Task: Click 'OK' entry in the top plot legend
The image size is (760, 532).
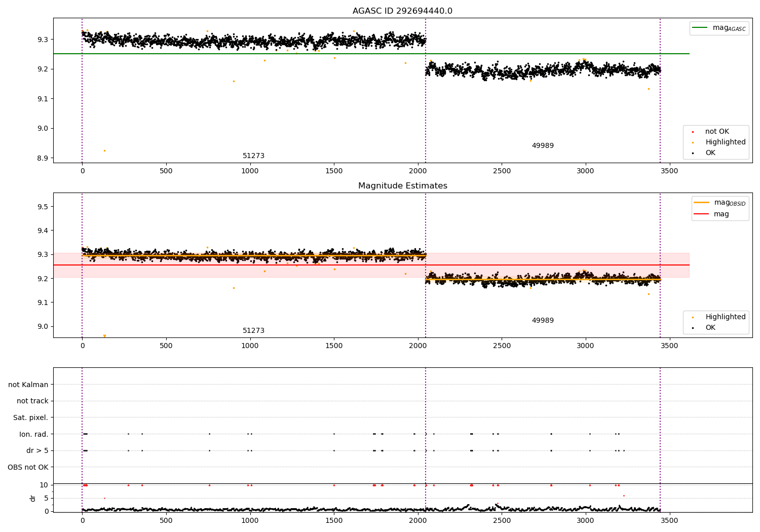Action: pyautogui.click(x=710, y=153)
